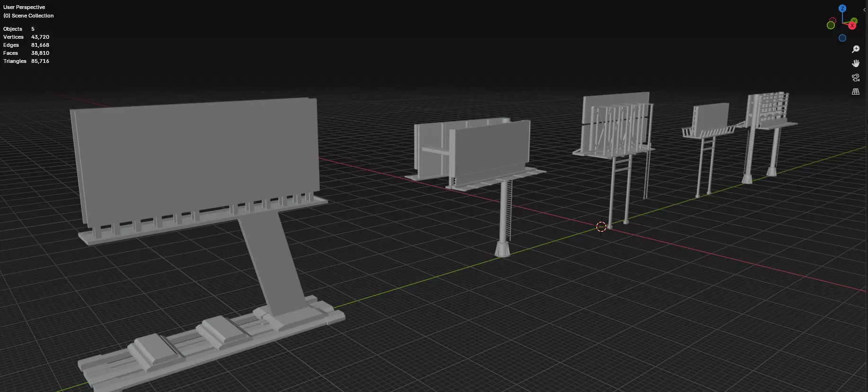This screenshot has width=868, height=392.
Task: Click the blue Z axis gizmo handle
Action: (x=842, y=9)
